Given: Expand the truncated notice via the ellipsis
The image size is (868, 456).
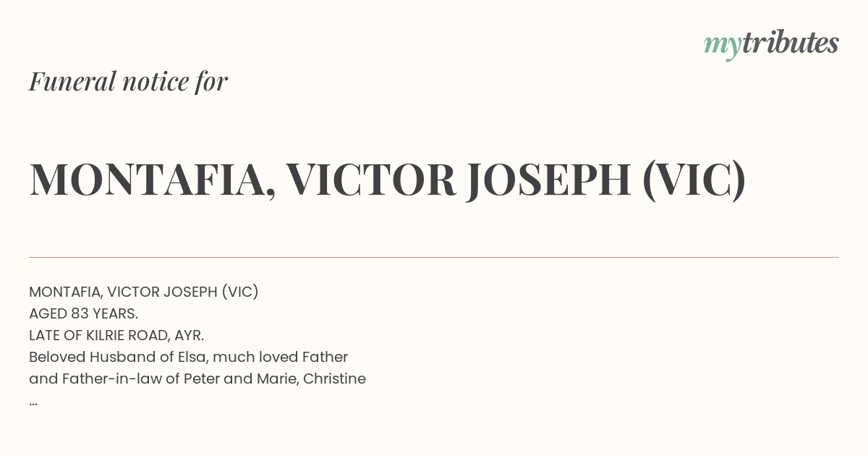Looking at the screenshot, I should (33, 403).
